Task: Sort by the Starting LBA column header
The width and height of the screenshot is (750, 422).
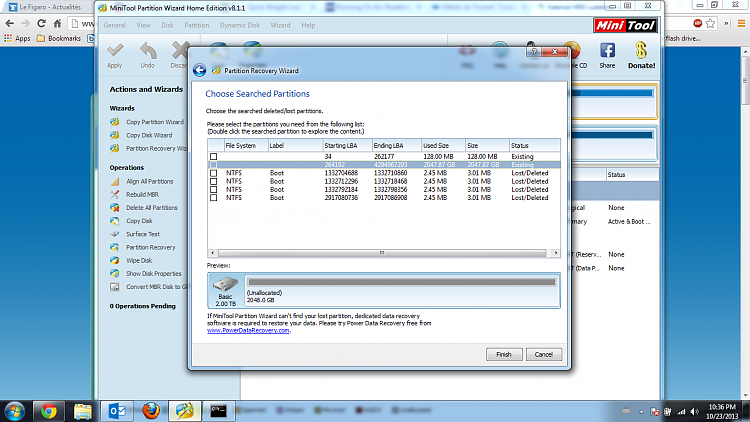Action: (x=347, y=145)
